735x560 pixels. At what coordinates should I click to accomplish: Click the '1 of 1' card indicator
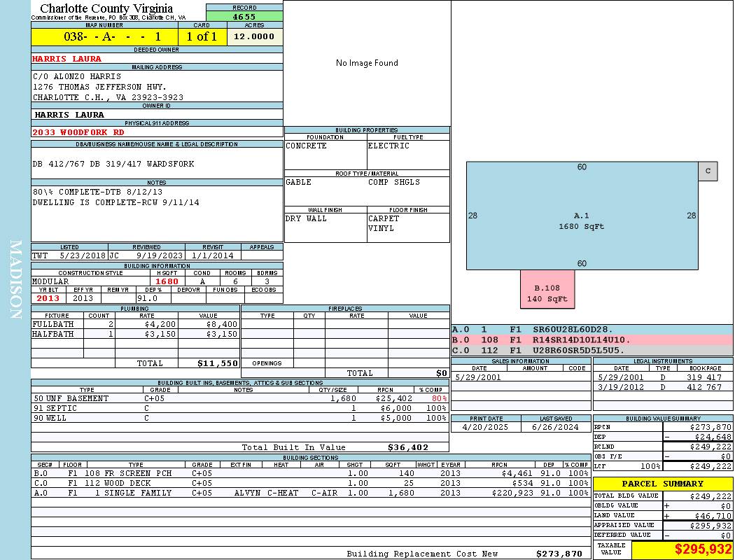tap(202, 36)
